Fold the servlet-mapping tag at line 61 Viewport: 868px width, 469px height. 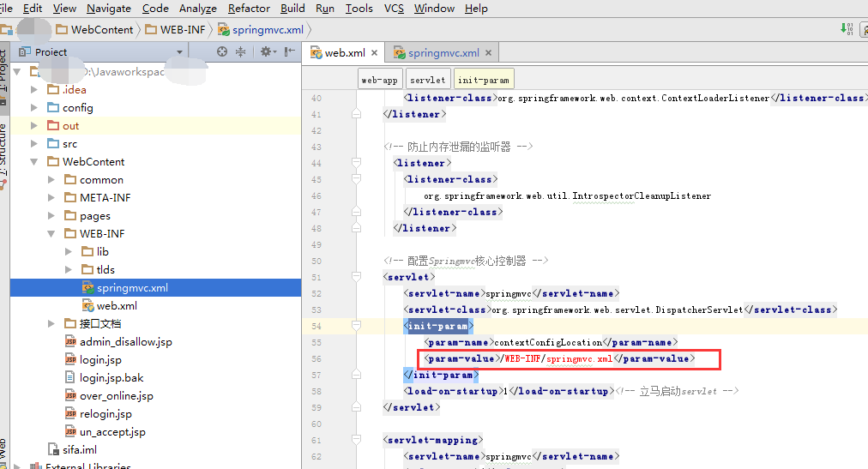point(356,440)
